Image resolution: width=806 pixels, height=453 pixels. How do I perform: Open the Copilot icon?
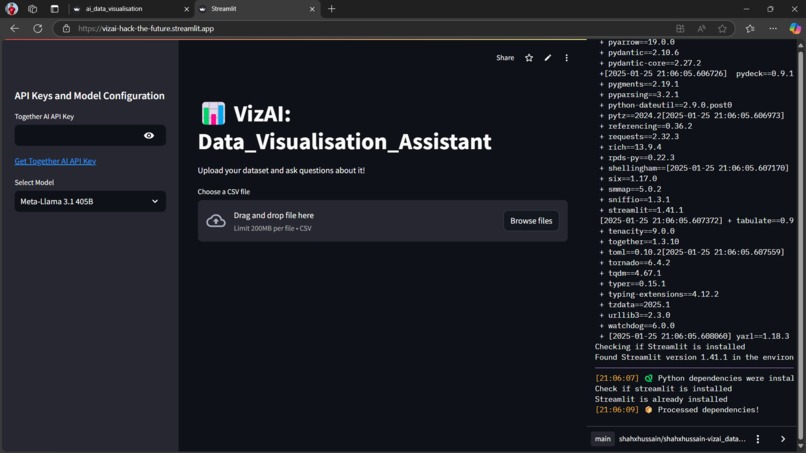point(795,28)
